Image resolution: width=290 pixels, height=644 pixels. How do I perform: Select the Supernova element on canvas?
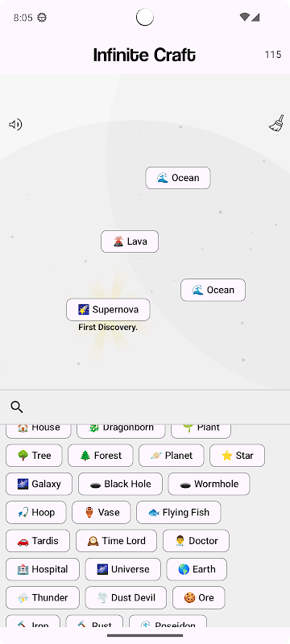[108, 310]
